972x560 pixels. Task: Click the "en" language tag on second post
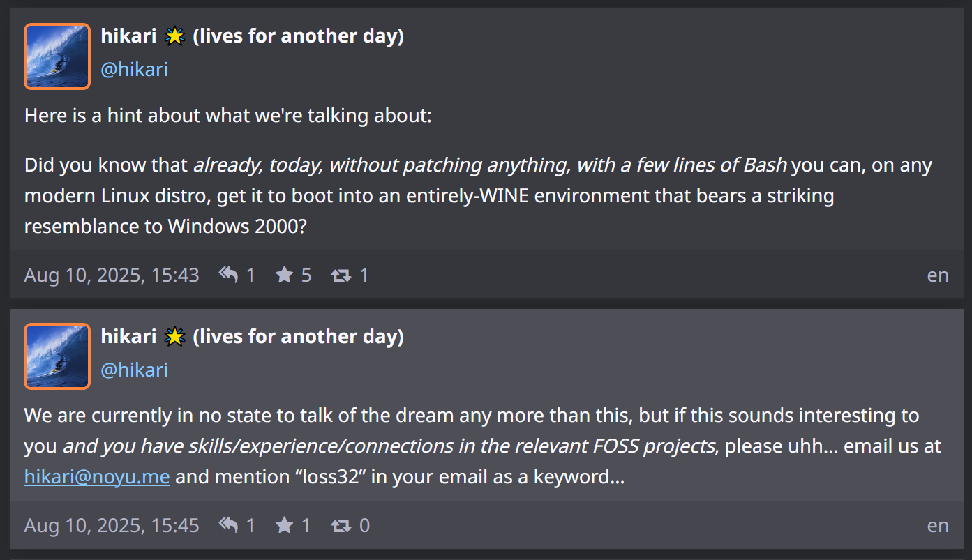click(938, 525)
